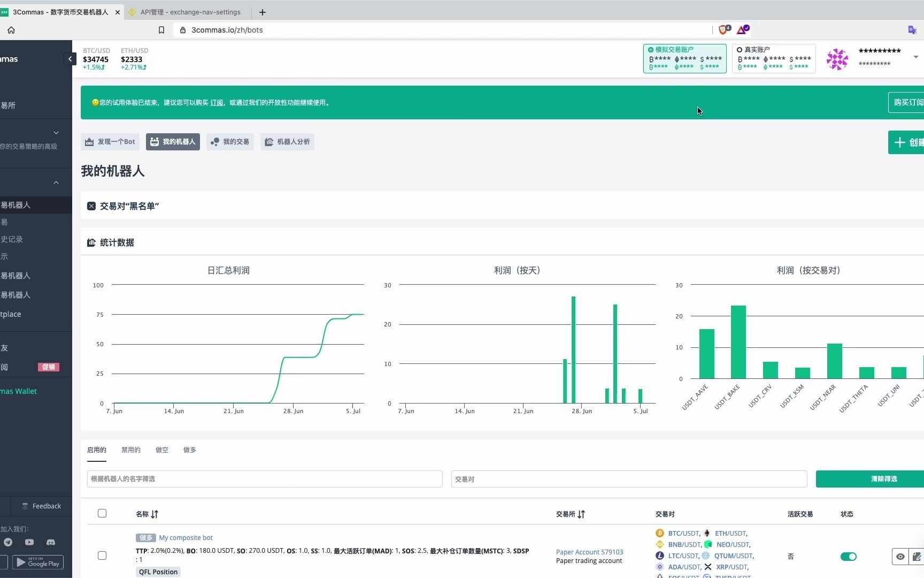This screenshot has height=578, width=924.
Task: Focus the 交易对 filter field
Action: 629,479
